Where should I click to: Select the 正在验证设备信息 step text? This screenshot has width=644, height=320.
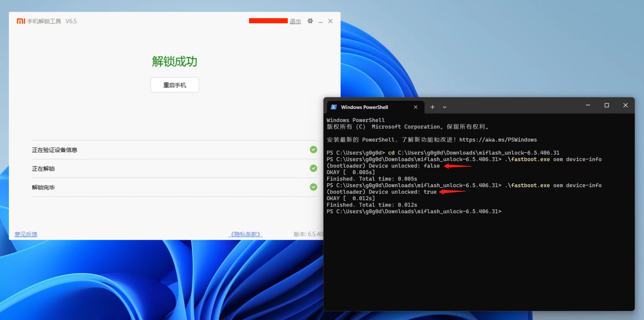click(54, 150)
